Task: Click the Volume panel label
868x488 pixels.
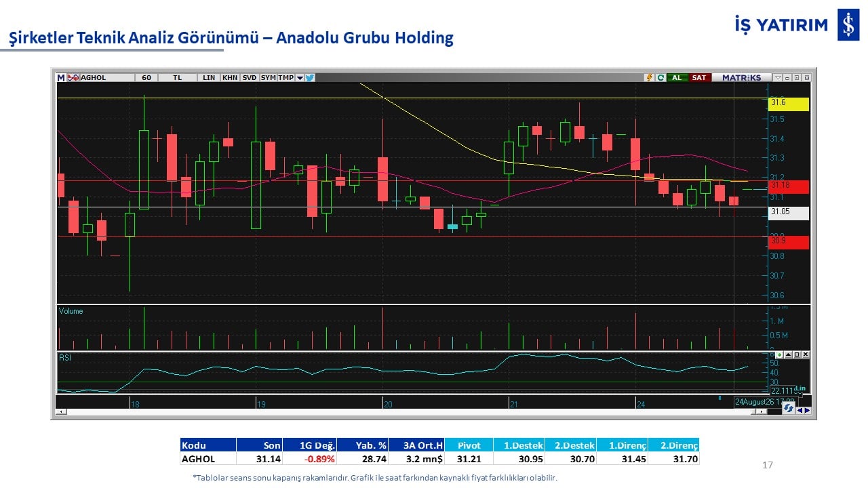Action: pos(71,311)
